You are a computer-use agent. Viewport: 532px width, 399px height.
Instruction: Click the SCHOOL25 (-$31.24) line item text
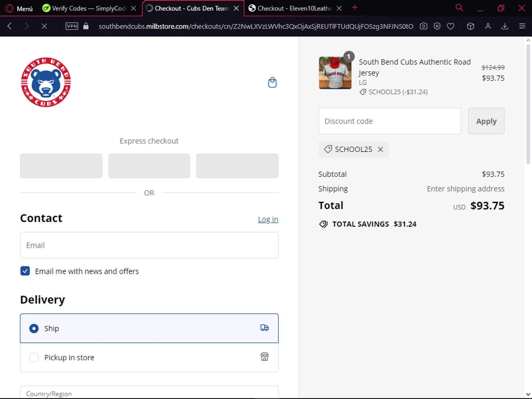coord(398,92)
